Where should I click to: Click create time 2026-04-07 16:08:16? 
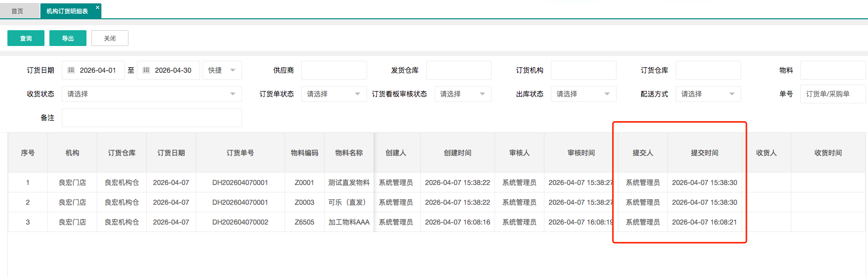[458, 222]
